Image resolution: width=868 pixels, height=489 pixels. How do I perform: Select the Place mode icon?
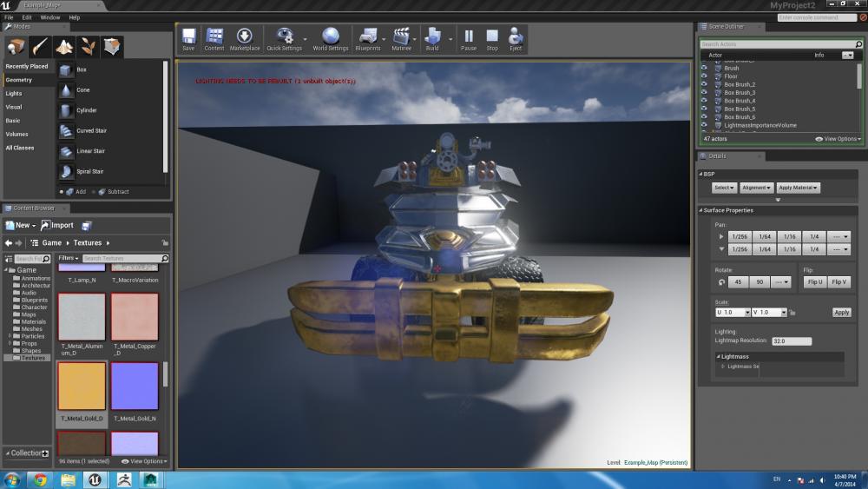click(x=16, y=47)
